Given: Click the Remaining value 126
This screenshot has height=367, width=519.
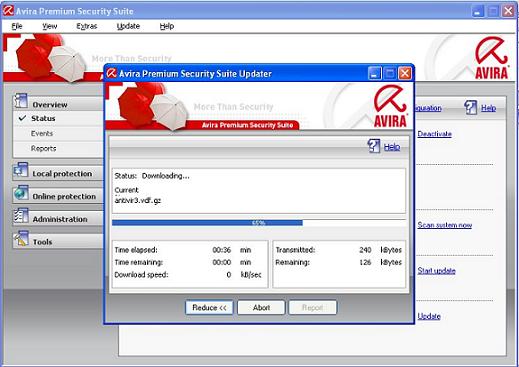Looking at the screenshot, I should click(365, 262).
